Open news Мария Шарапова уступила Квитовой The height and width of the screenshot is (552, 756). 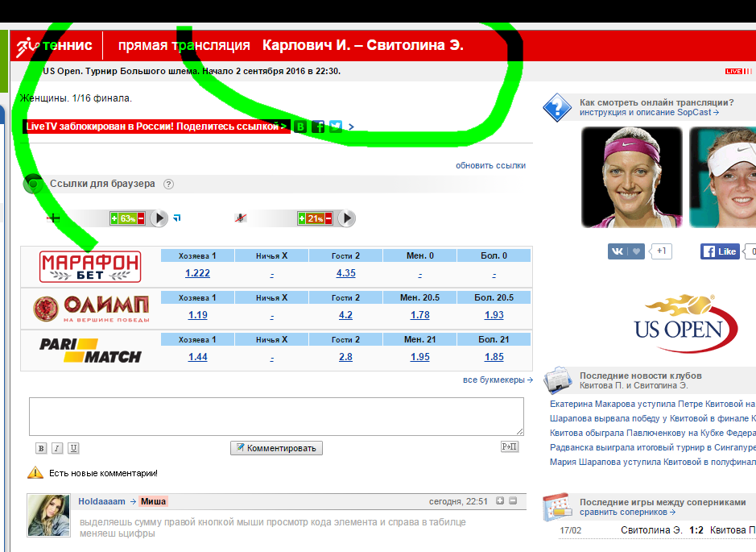(653, 462)
